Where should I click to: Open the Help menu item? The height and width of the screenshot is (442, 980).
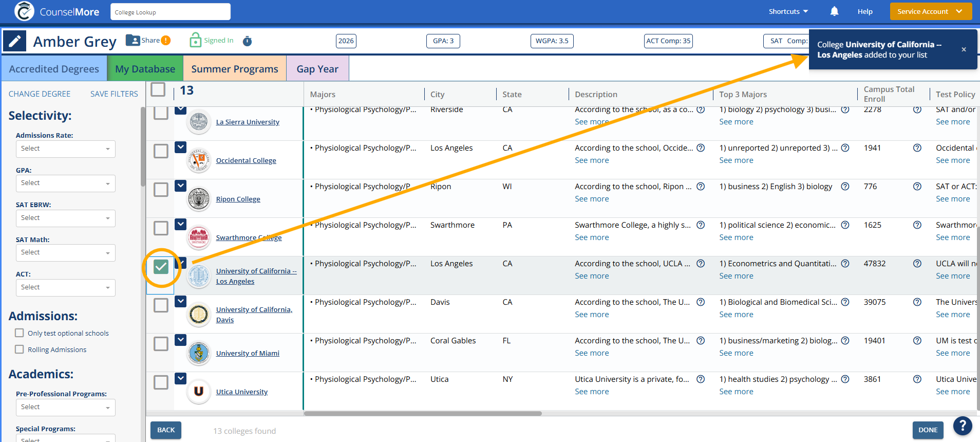tap(865, 11)
